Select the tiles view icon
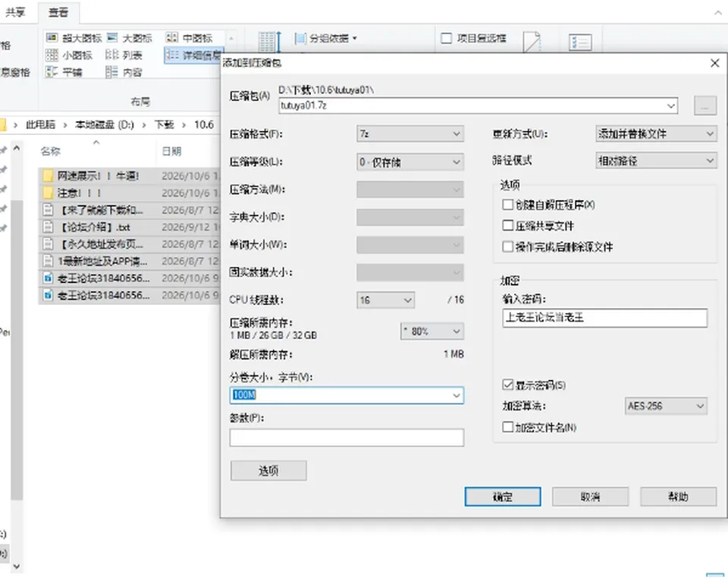The width and height of the screenshot is (728, 578). point(52,72)
